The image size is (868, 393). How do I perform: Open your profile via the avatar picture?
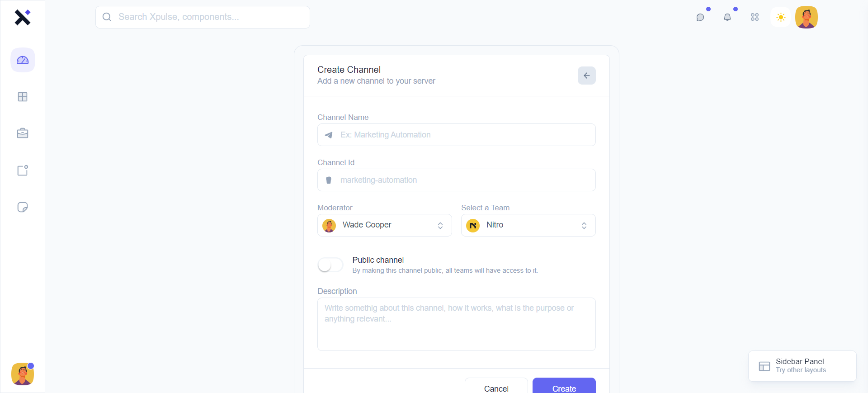[x=807, y=17]
